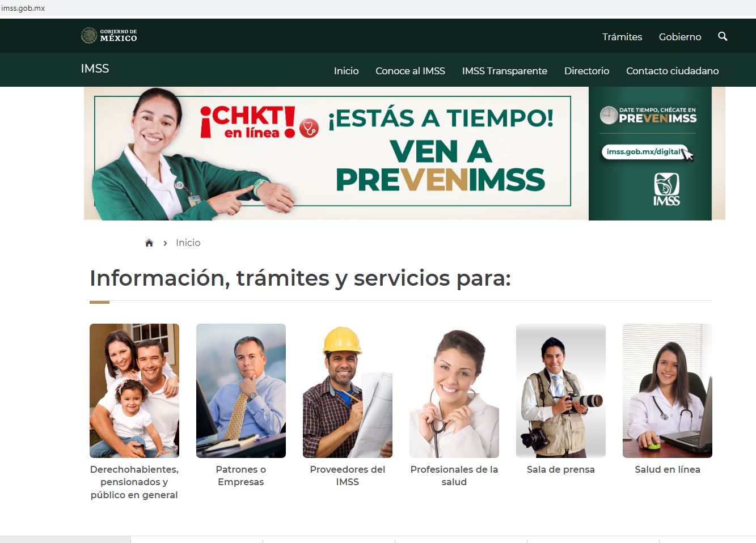Open the Salud en línea link
This screenshot has width=756, height=543.
tap(668, 469)
